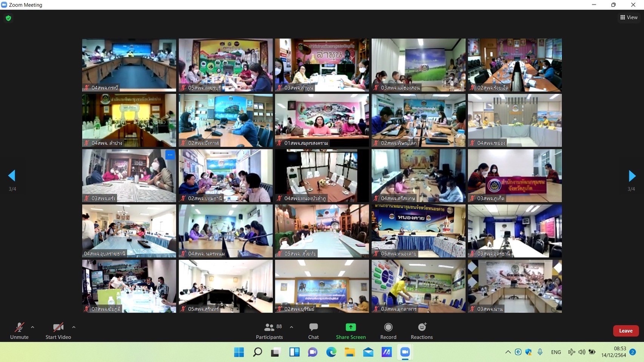Expand the Participants options caret
The height and width of the screenshot is (362, 644).
[291, 327]
